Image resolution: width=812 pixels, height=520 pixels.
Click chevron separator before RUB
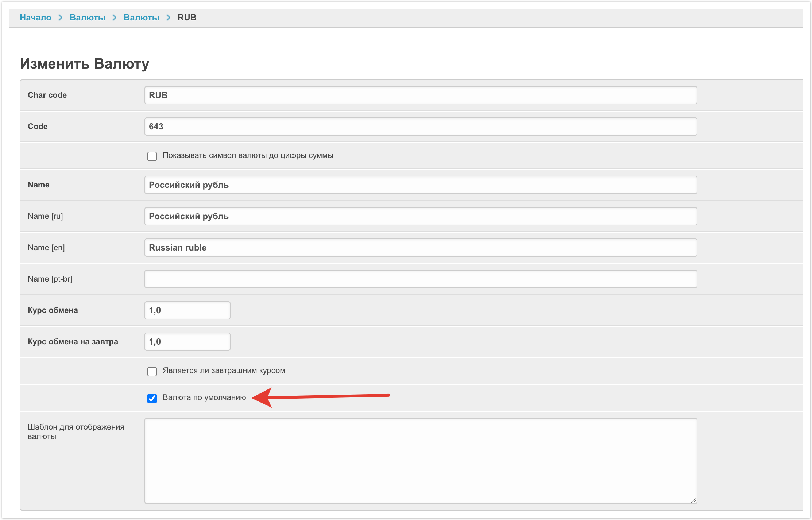[169, 18]
